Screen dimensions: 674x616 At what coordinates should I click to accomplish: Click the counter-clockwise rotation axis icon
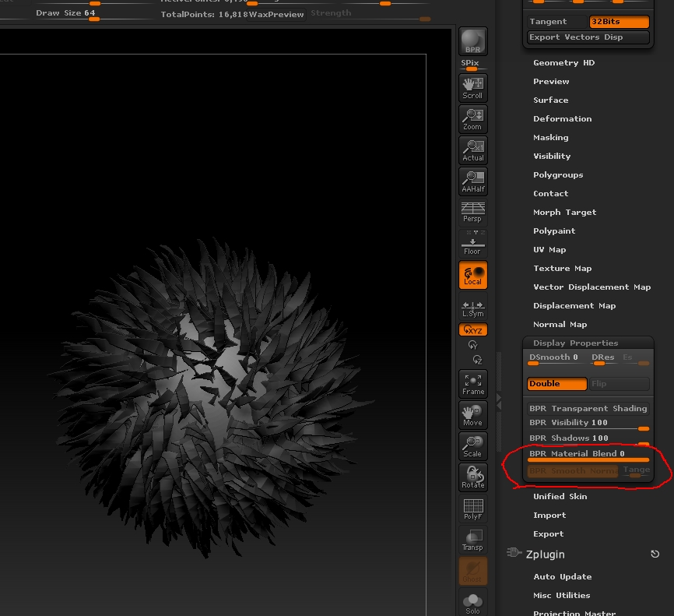[477, 360]
